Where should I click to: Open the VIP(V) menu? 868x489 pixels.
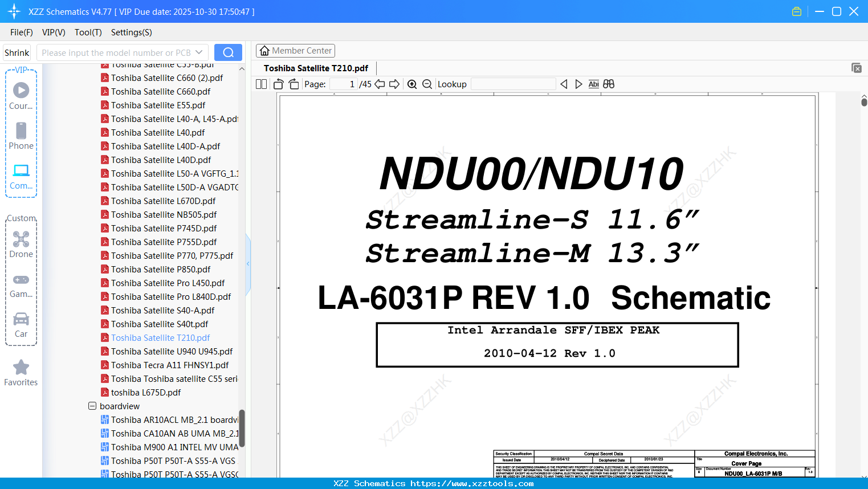click(x=54, y=32)
